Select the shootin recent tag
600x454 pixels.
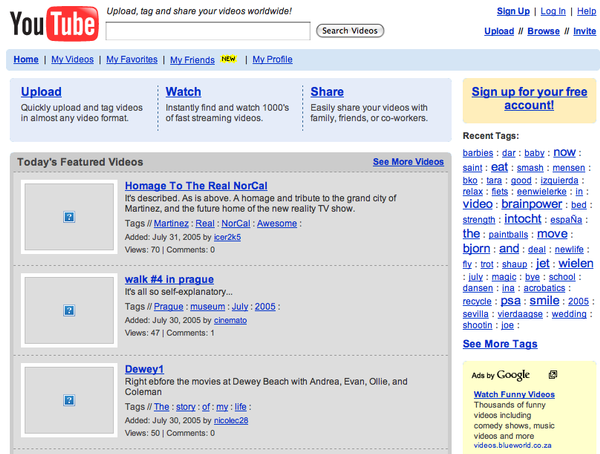pos(477,325)
